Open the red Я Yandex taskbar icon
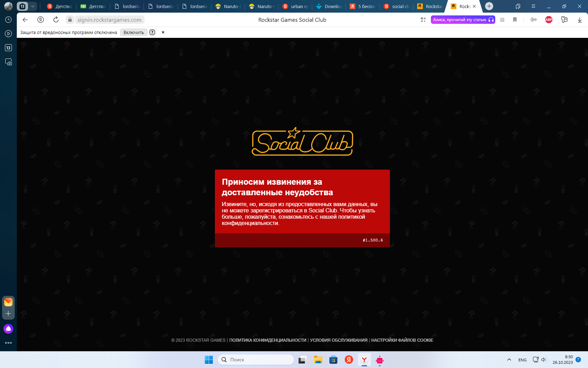This screenshot has width=588, height=368. [349, 360]
